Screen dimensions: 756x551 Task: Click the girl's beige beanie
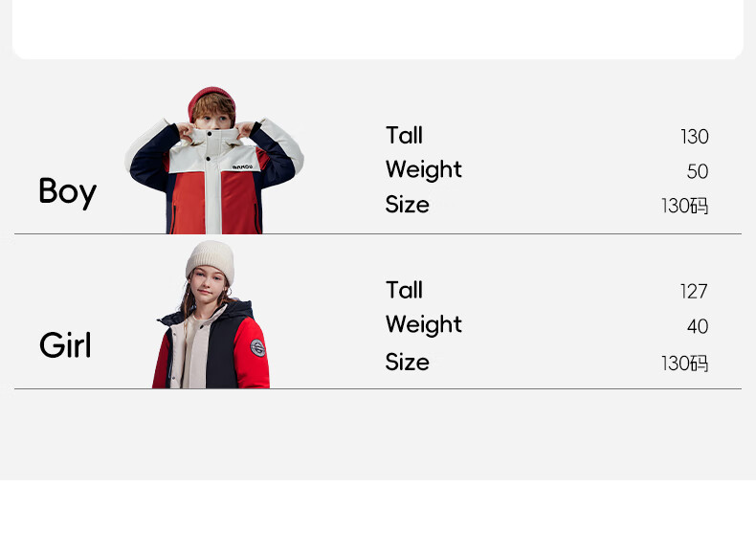(x=211, y=256)
